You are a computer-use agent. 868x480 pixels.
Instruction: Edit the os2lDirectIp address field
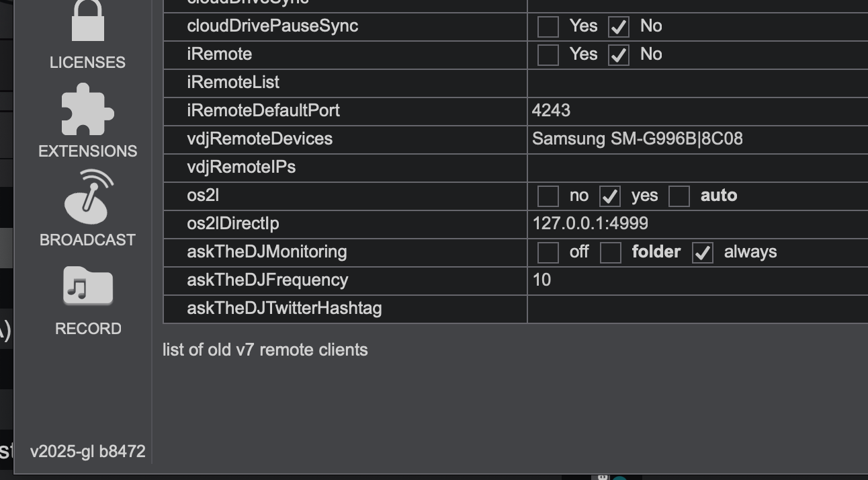pos(697,224)
